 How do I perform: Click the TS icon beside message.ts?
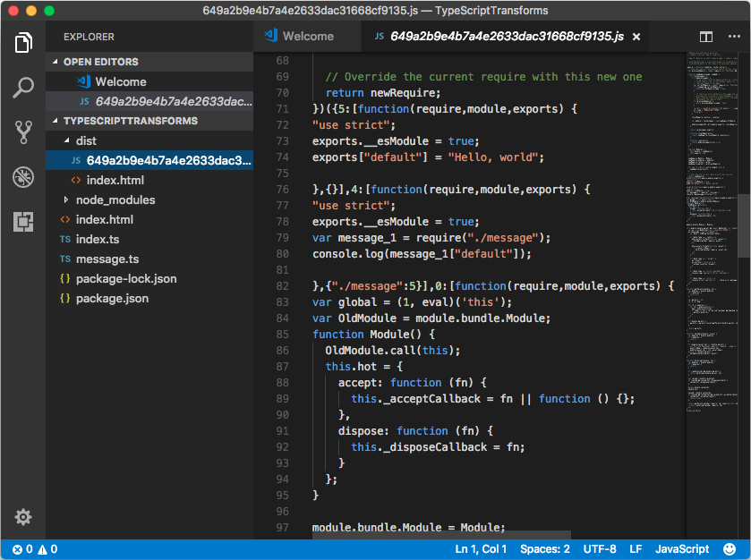tap(65, 259)
